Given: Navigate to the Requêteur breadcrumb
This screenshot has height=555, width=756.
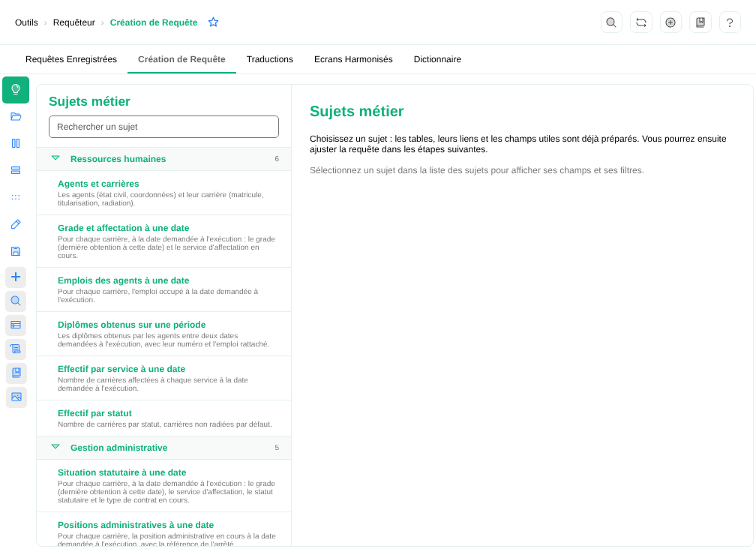Looking at the screenshot, I should [x=73, y=22].
